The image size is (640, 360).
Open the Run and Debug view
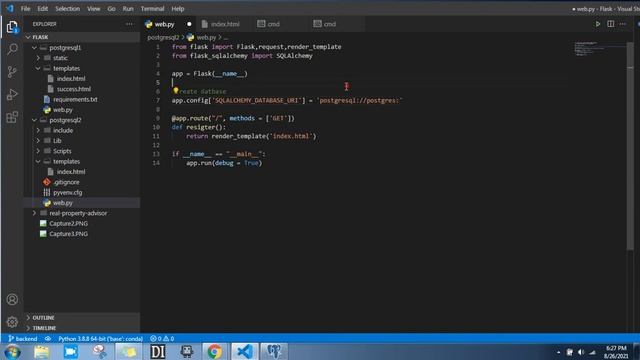tap(12, 94)
